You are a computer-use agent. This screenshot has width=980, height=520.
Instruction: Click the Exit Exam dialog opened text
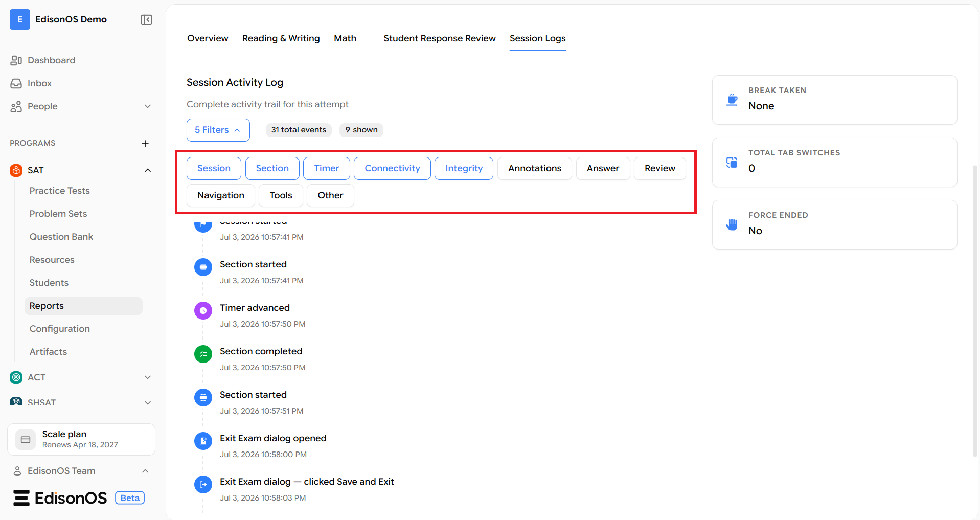coord(273,438)
